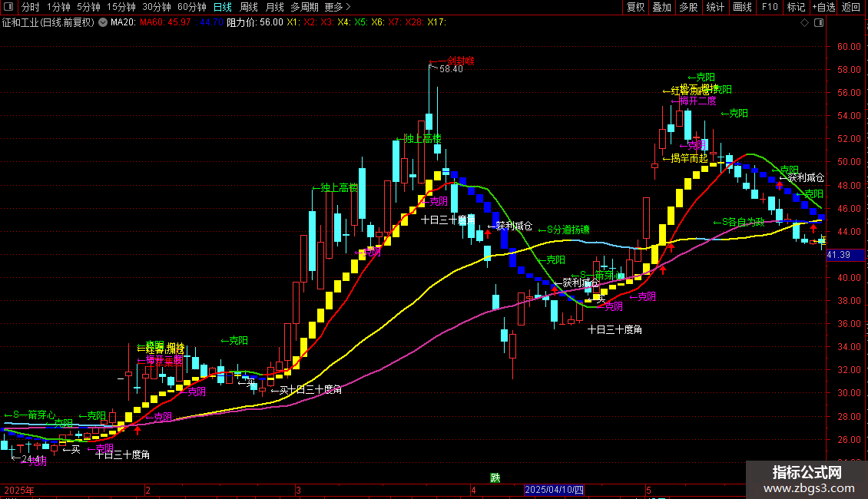The width and height of the screenshot is (868, 499).
Task: Open F10 company information
Action: pyautogui.click(x=770, y=7)
